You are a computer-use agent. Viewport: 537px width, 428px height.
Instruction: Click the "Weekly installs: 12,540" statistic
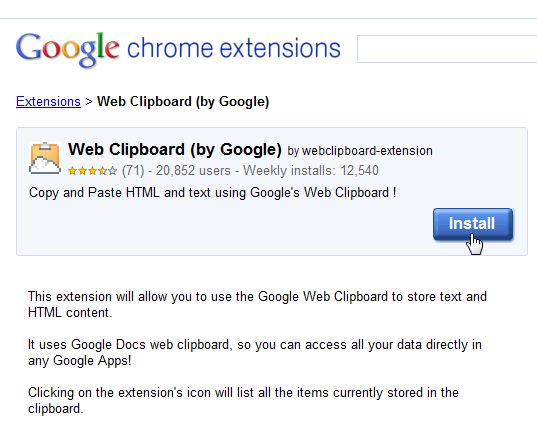311,171
